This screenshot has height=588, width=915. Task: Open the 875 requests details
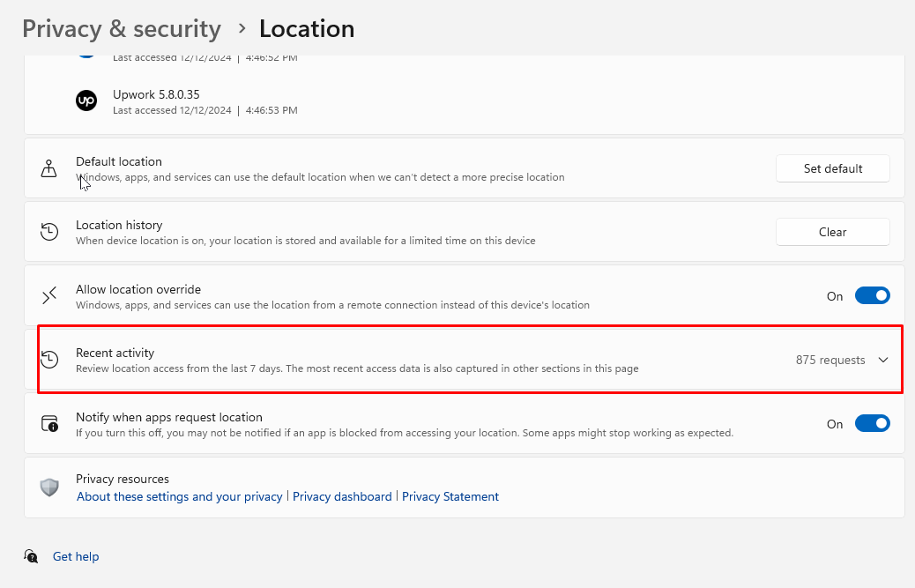829,360
